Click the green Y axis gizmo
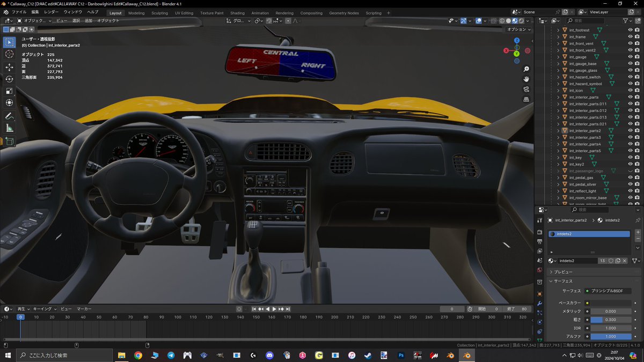 coord(516,54)
